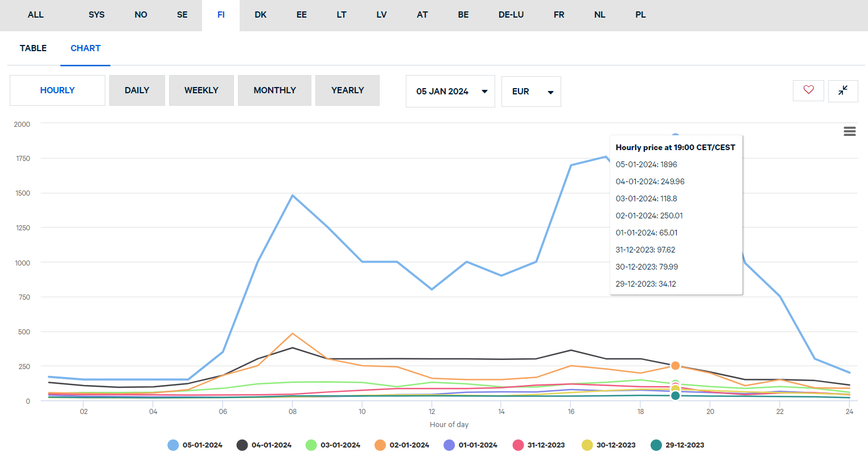Select the MONTHLY resolution button

point(274,90)
